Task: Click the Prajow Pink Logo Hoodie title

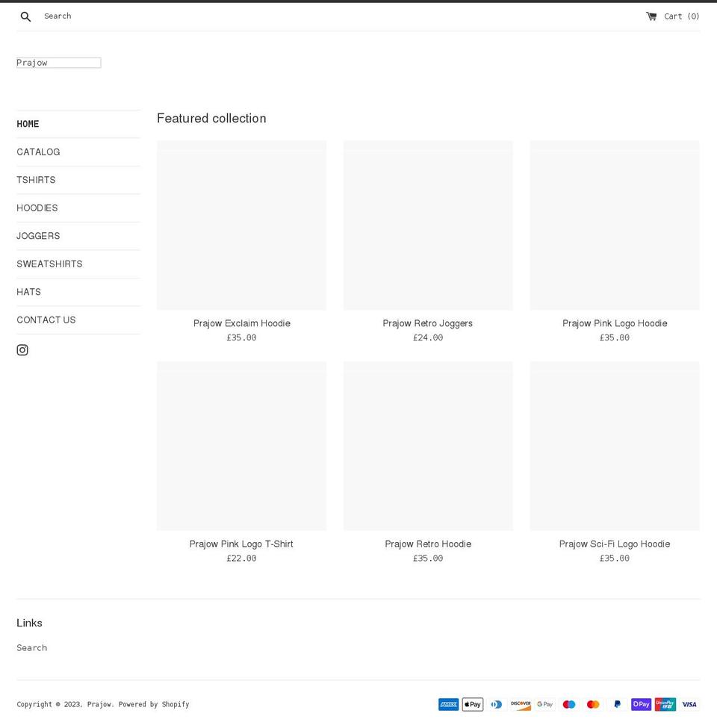Action: pos(615,323)
